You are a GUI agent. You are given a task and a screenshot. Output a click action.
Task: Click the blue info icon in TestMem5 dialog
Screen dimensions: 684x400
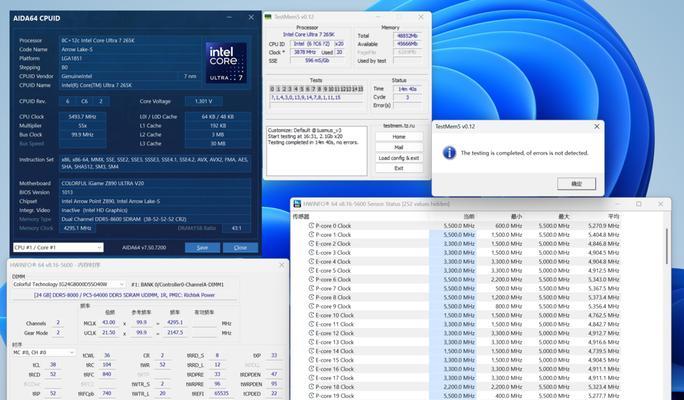(x=449, y=153)
